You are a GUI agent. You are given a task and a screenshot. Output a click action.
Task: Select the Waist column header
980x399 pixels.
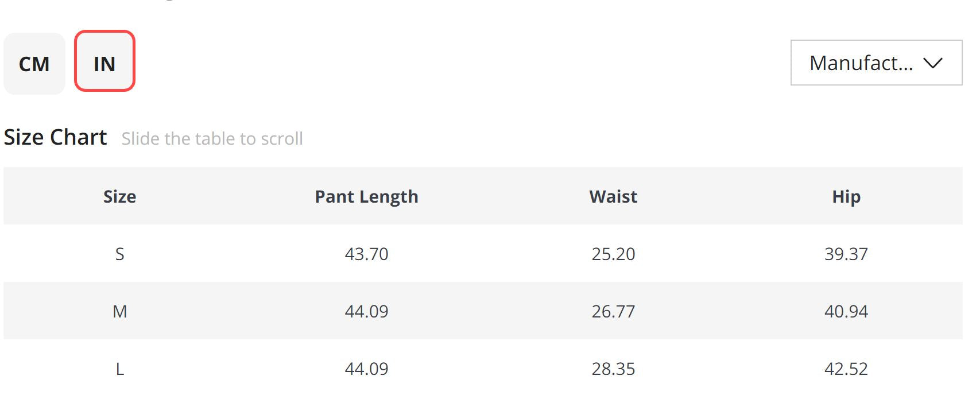613,196
